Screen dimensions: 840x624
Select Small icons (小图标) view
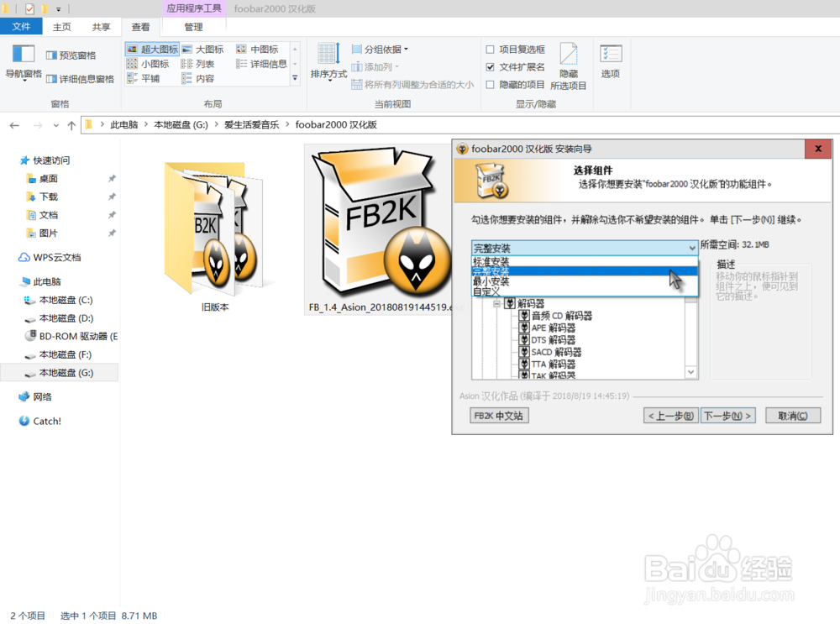click(x=148, y=64)
